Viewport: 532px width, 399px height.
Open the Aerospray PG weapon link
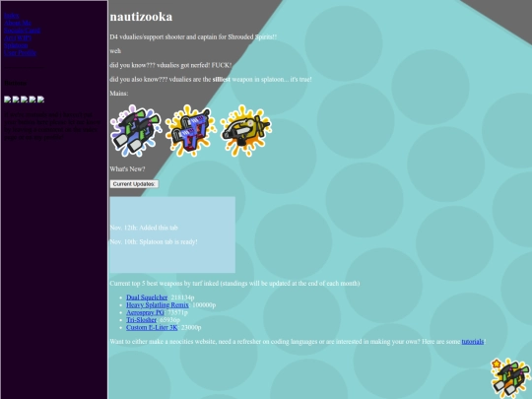tap(145, 312)
